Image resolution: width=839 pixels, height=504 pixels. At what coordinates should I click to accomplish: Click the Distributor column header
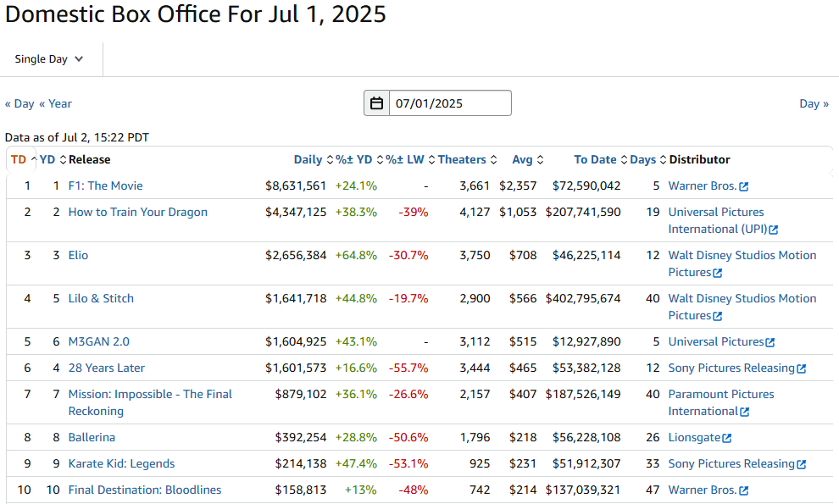tap(699, 159)
